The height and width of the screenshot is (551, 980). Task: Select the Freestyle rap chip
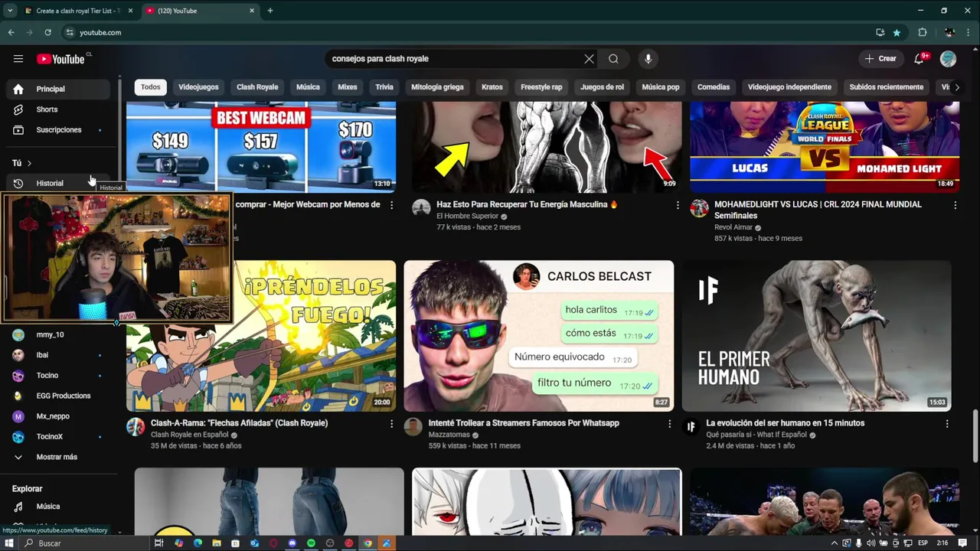point(541,87)
